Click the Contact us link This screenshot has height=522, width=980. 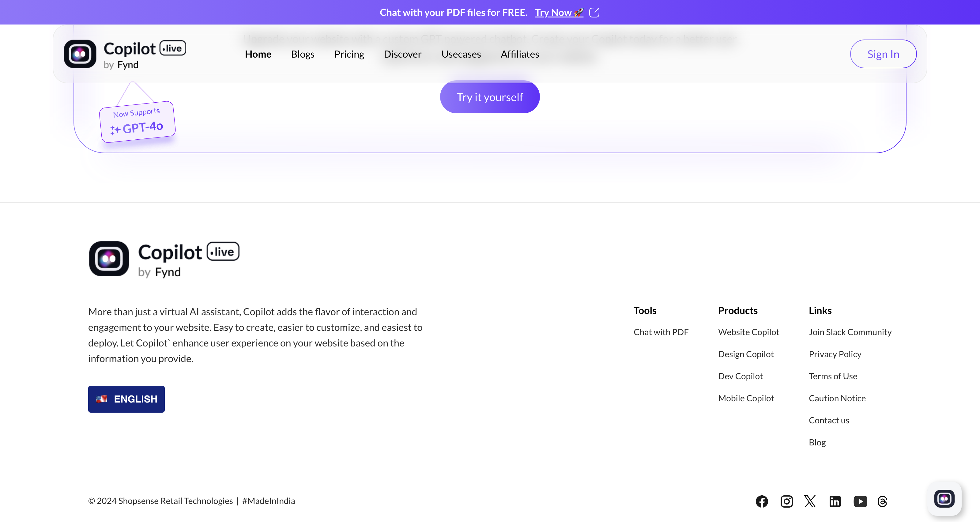point(829,420)
